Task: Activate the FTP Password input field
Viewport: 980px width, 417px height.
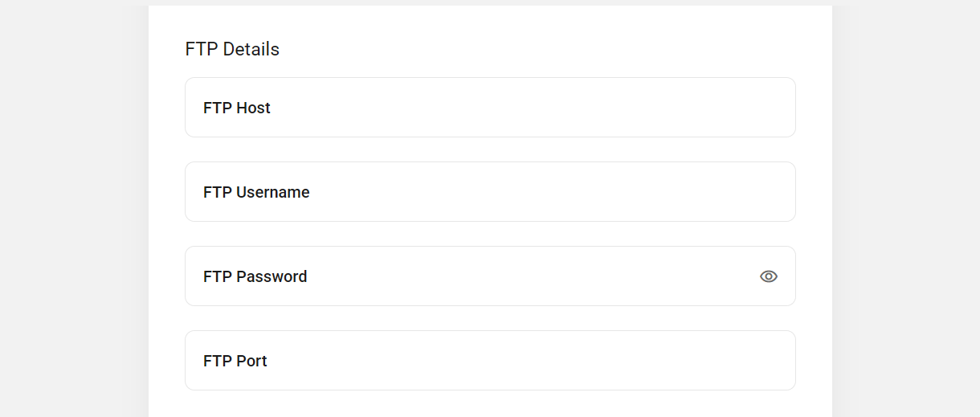Action: click(490, 276)
